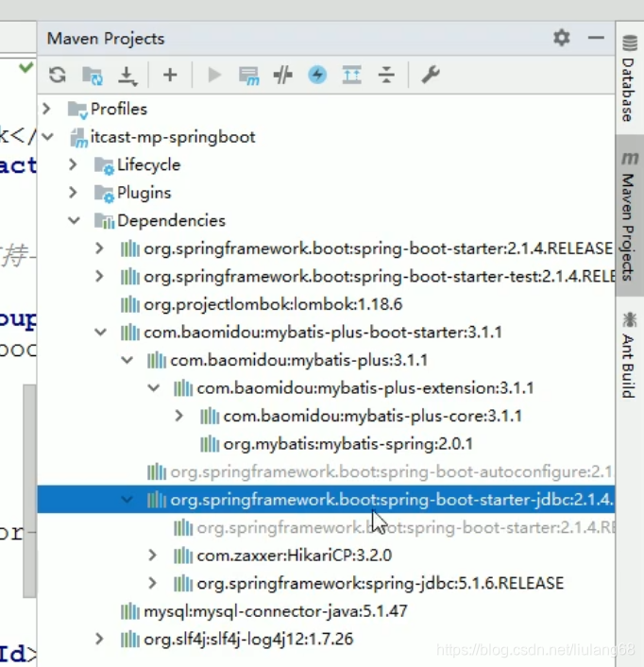Select com.zaxxer:HikariCP:3.2.0 text
The height and width of the screenshot is (667, 644).
pos(295,556)
